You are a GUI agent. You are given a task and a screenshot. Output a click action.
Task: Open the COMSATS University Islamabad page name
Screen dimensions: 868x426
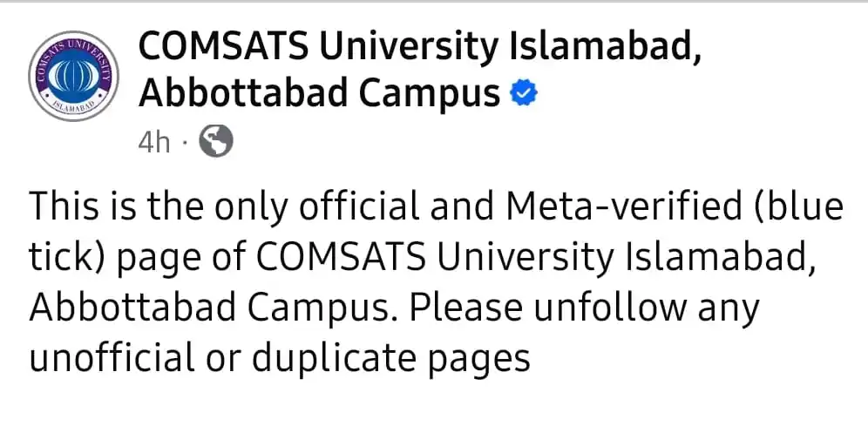[421, 47]
